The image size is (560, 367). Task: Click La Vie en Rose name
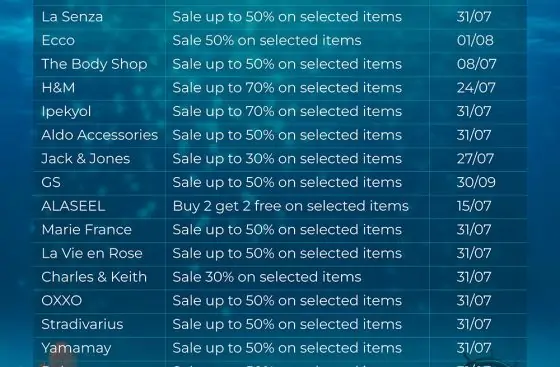tap(92, 253)
